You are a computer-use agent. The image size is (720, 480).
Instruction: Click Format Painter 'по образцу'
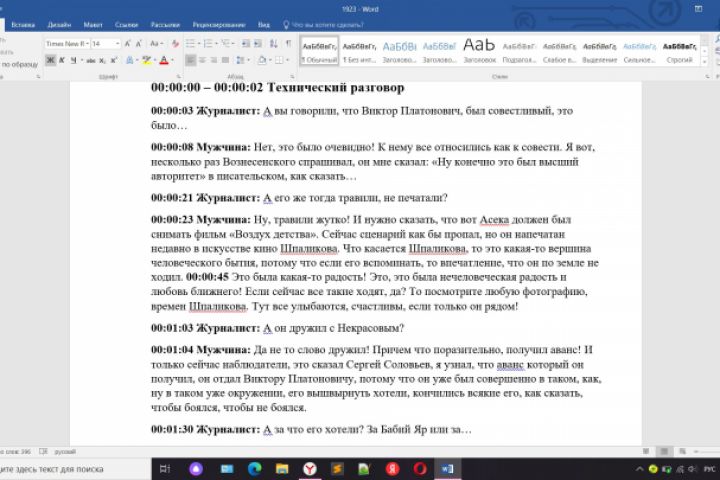[x=19, y=64]
